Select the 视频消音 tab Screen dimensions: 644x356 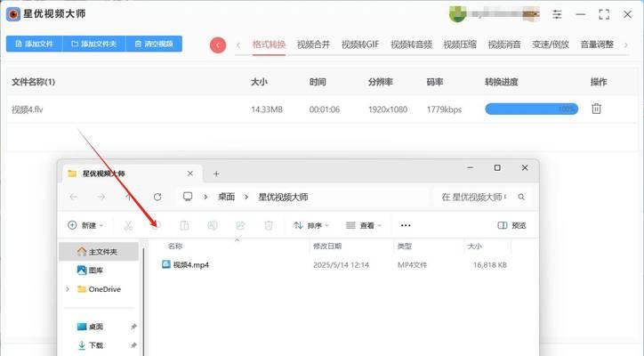coord(504,44)
